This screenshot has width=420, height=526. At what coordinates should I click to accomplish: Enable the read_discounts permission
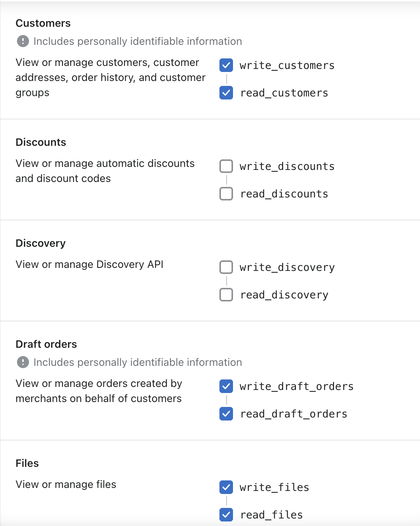(226, 194)
